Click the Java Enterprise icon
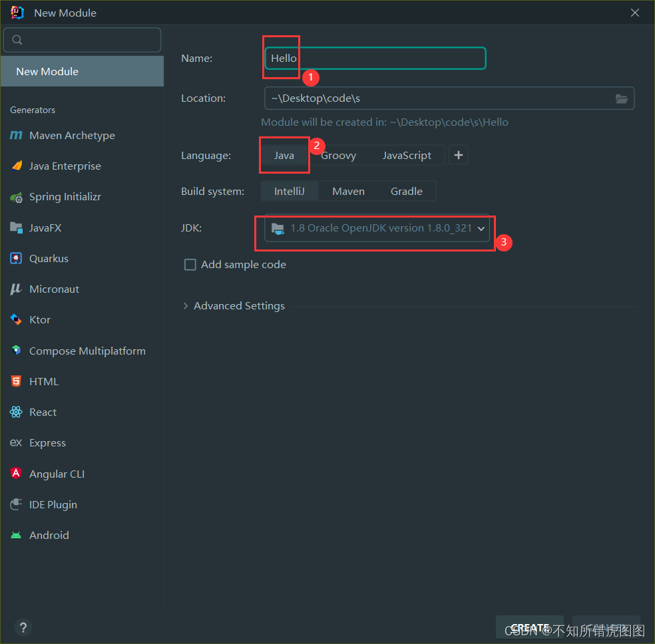Viewport: 655px width, 644px height. (17, 166)
